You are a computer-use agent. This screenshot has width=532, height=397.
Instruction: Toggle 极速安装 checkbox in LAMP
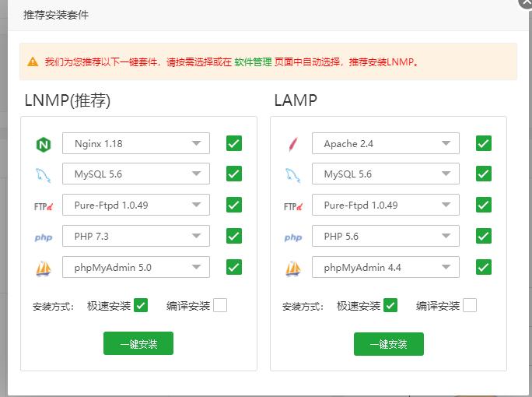point(390,305)
